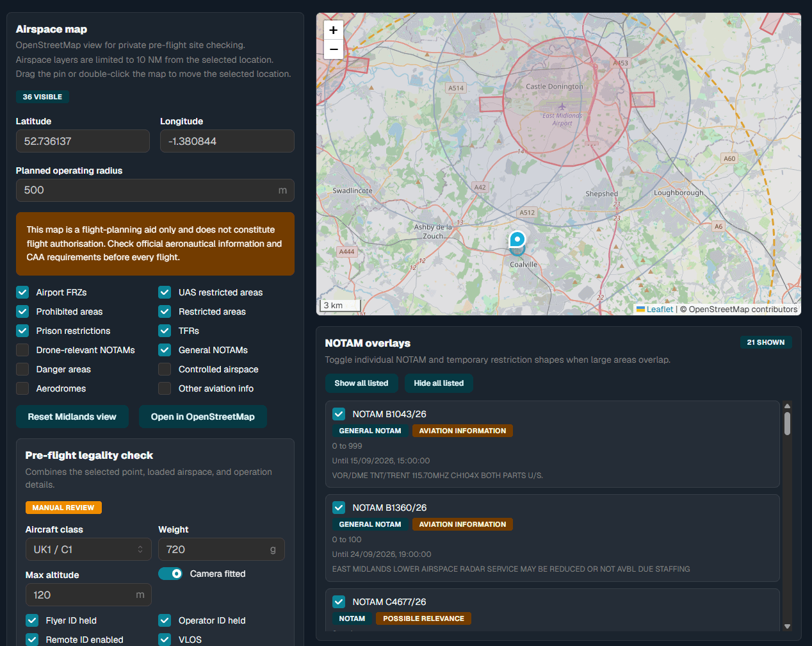812x646 pixels.
Task: Click the Weight input field
Action: [x=222, y=549]
